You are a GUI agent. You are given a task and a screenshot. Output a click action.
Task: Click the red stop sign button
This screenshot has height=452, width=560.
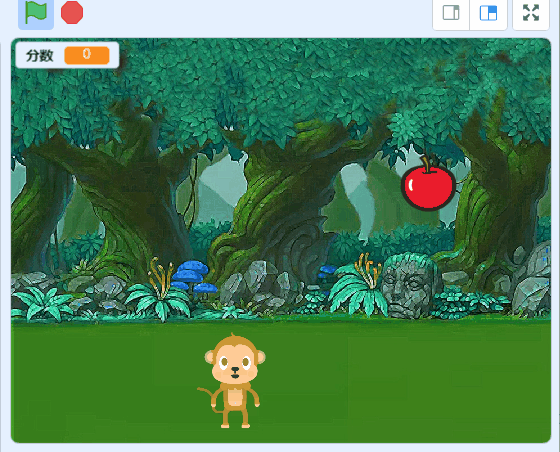[72, 13]
